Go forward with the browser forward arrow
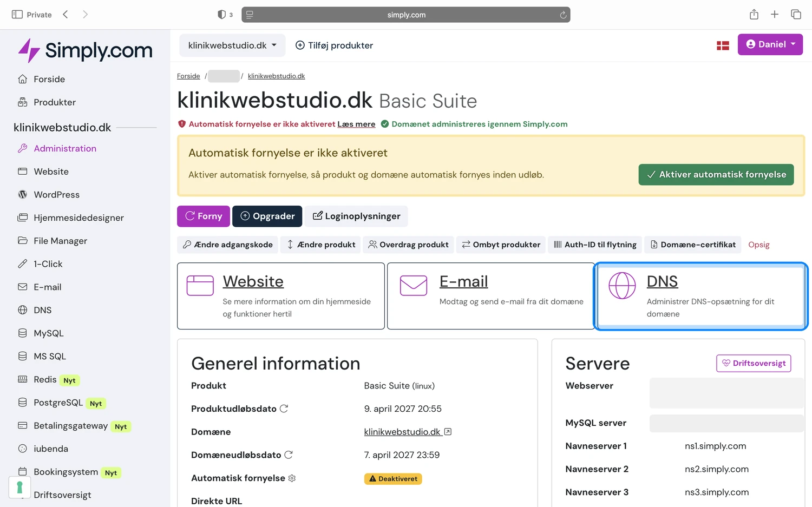 click(85, 15)
